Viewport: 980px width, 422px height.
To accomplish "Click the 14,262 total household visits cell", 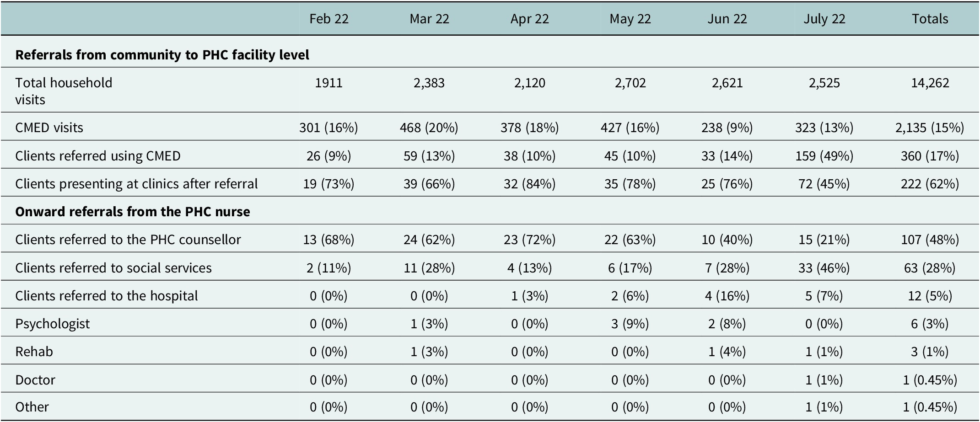I will pos(930,83).
